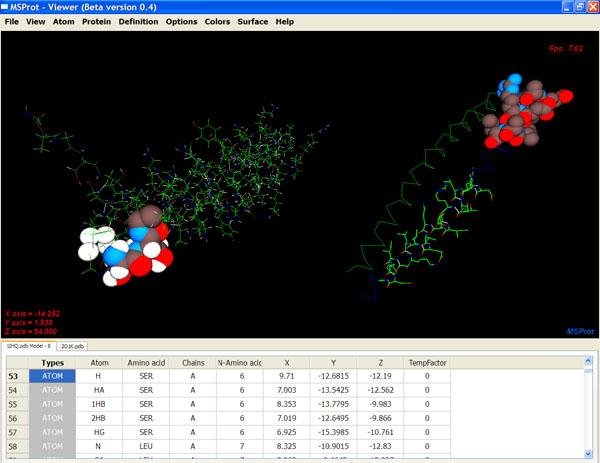Click the 'SER' amino acid cell in row 53
The height and width of the screenshot is (463, 600).
tap(146, 376)
